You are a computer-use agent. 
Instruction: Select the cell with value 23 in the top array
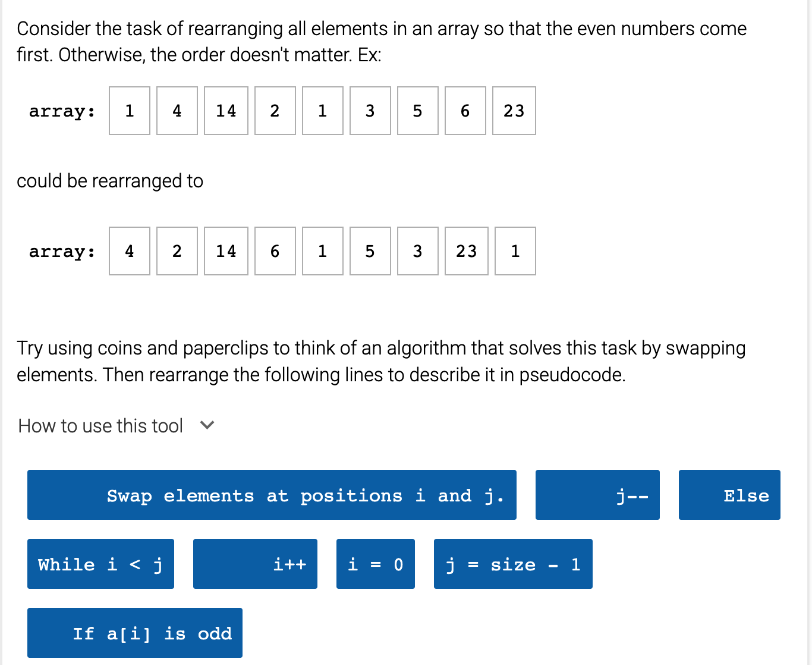point(514,111)
